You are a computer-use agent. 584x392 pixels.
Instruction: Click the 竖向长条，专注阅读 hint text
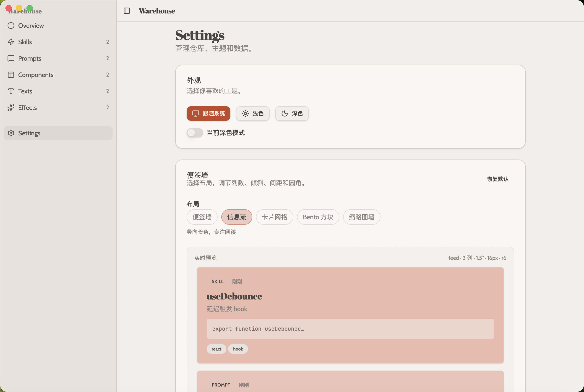pyautogui.click(x=211, y=232)
